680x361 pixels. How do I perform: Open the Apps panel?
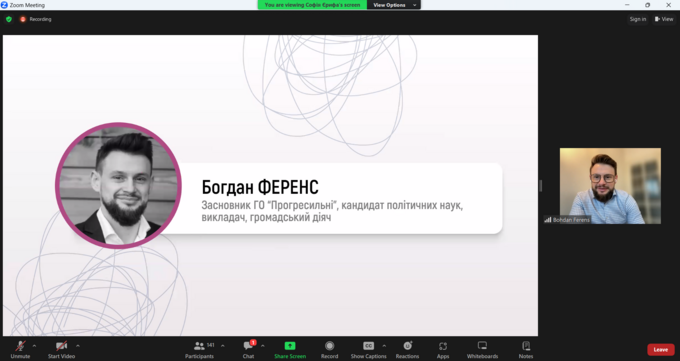click(443, 350)
